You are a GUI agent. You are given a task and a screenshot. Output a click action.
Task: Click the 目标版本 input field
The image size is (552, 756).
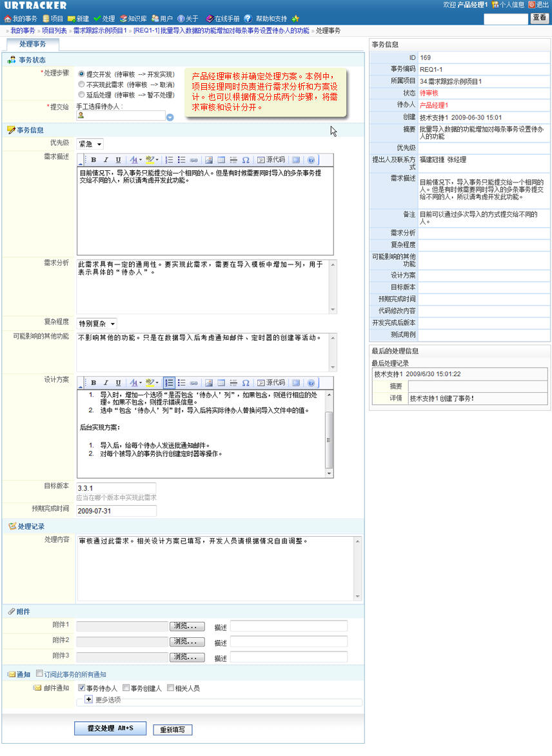(116, 488)
